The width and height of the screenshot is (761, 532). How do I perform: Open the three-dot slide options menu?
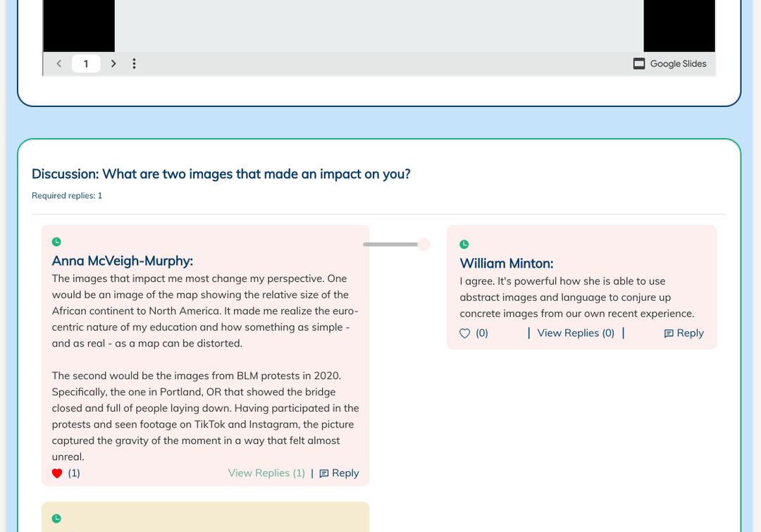[x=135, y=63]
